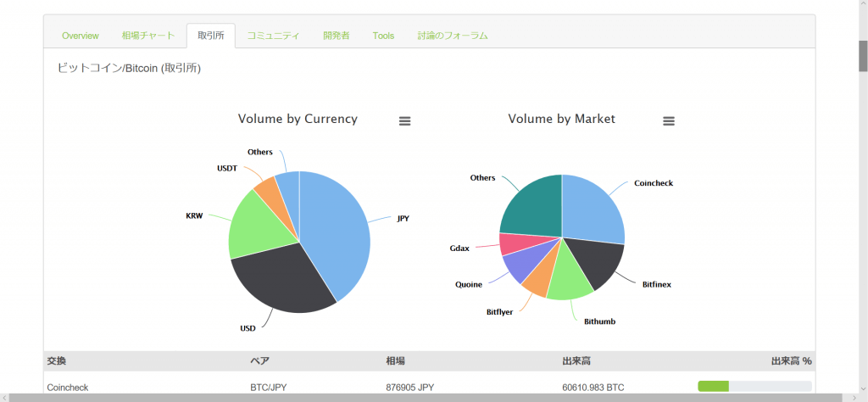
Task: Click the 60610.983 BTC volume cell
Action: [x=593, y=388]
